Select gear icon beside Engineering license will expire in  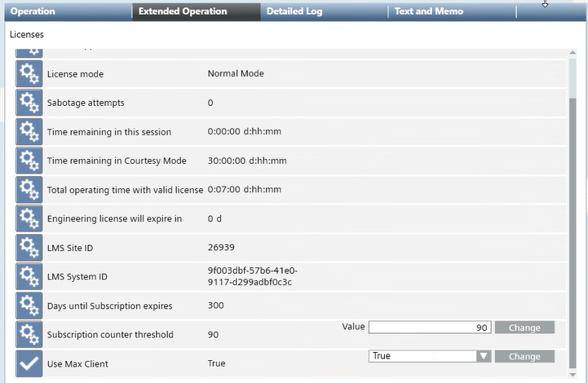coord(29,218)
